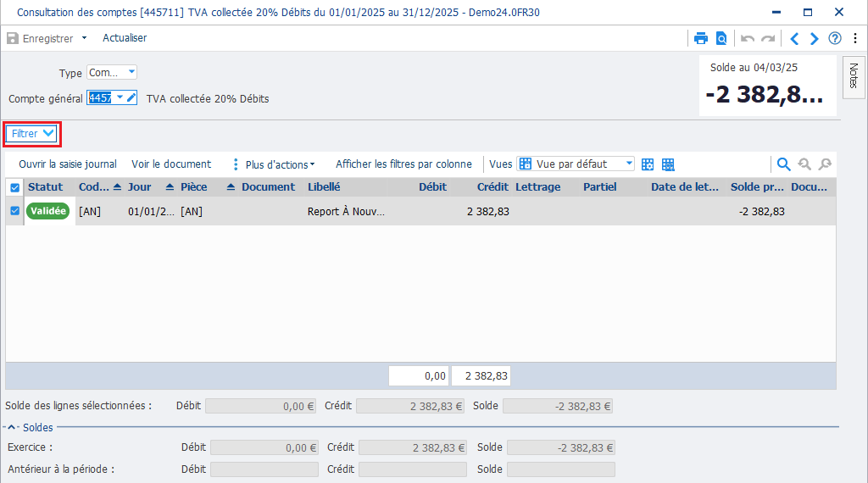Expand the Filtrer panel
Screen dimensions: 868x483
tap(33, 134)
